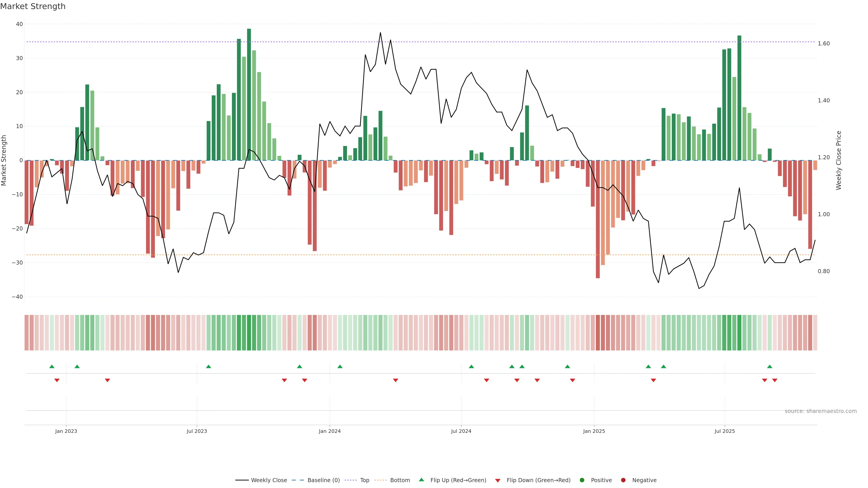This screenshot has width=868, height=488.
Task: Click the Negative red circle legend icon
Action: point(623,480)
